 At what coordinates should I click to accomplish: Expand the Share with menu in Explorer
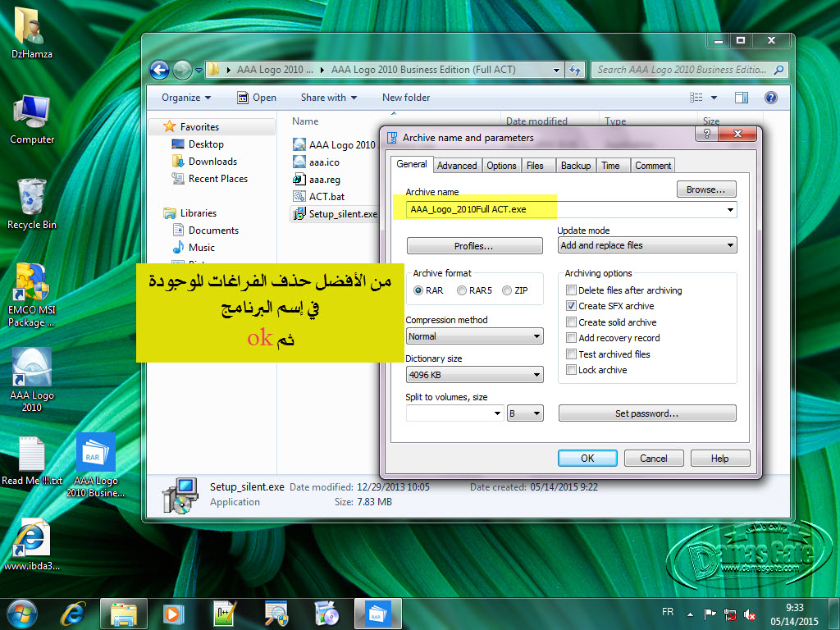pos(329,98)
